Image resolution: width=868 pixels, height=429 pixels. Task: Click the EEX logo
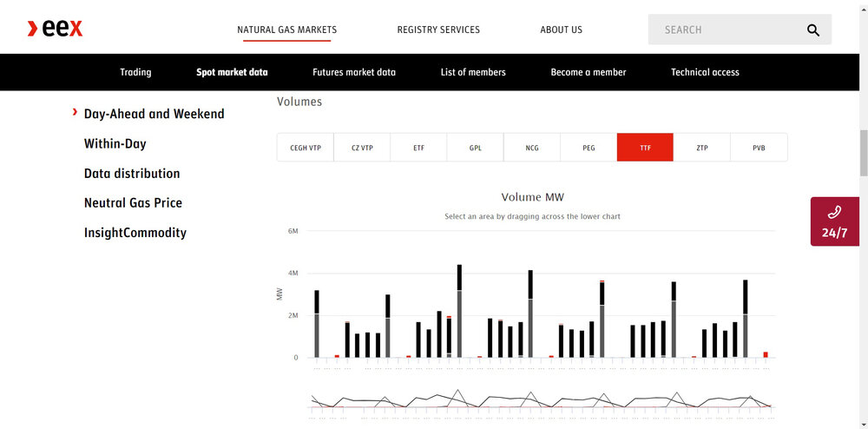[55, 29]
